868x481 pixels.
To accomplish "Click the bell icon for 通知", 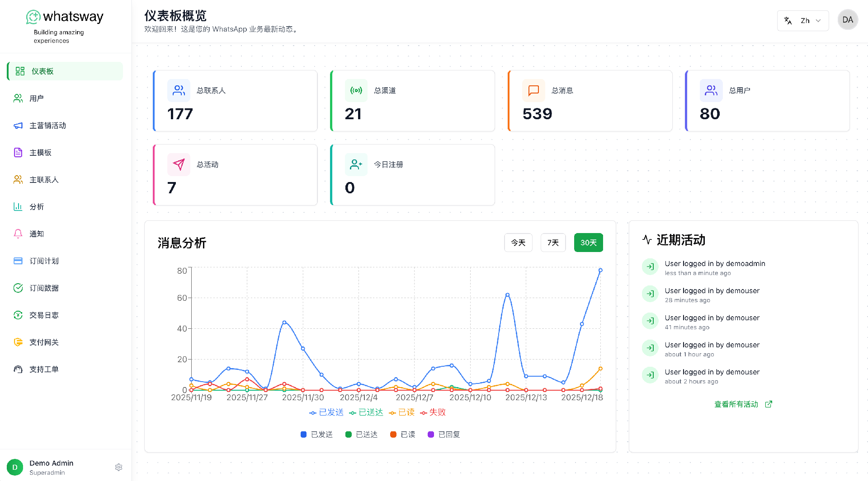I will (x=18, y=233).
